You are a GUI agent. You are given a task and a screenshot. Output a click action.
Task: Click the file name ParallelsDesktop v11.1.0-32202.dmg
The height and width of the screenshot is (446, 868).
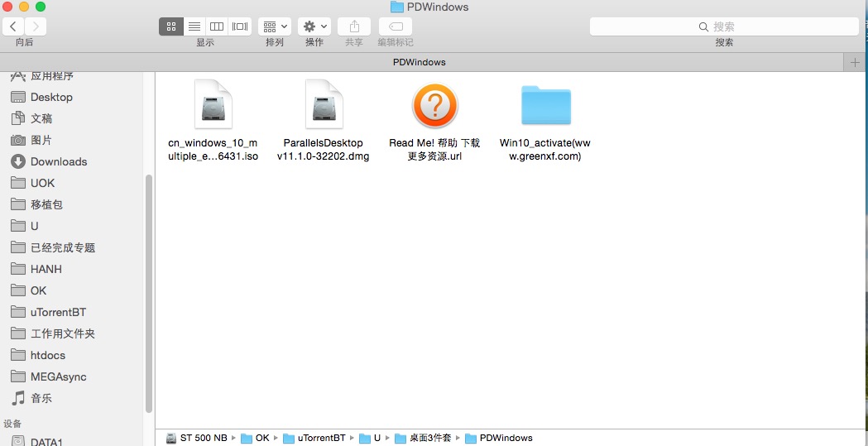tap(324, 150)
